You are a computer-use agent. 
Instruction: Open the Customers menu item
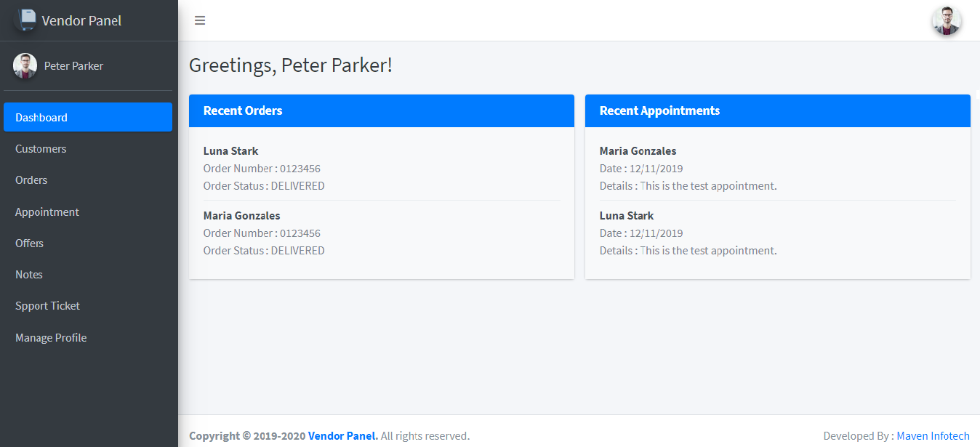point(88,148)
